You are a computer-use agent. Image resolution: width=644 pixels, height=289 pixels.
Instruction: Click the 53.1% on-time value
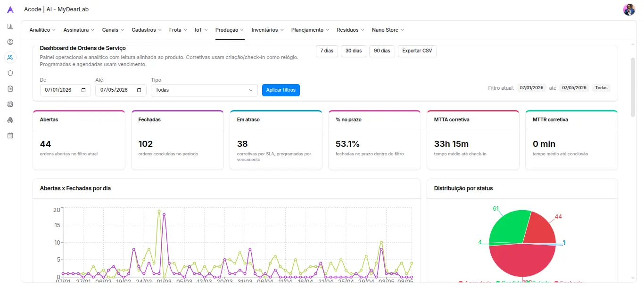[347, 144]
